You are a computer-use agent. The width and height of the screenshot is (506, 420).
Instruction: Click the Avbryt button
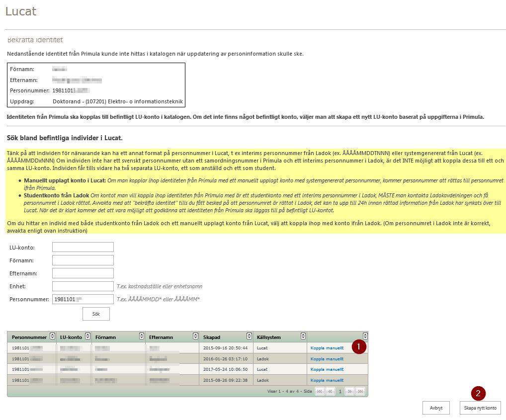[x=436, y=408]
